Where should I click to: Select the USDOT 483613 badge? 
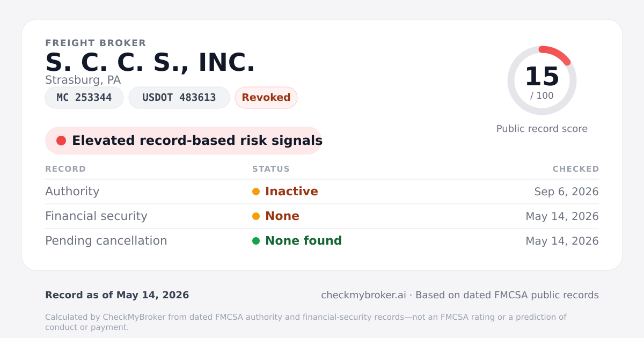point(179,98)
